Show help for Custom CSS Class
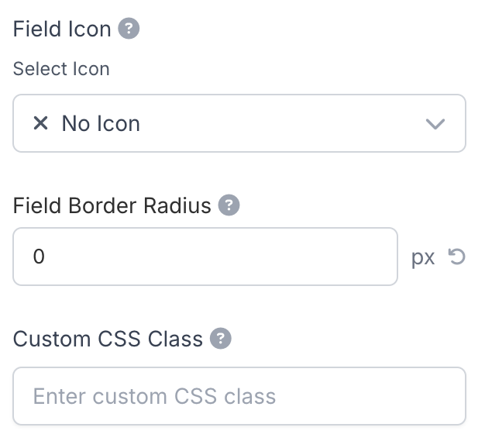Screen dimensions: 485x448 pyautogui.click(x=221, y=339)
